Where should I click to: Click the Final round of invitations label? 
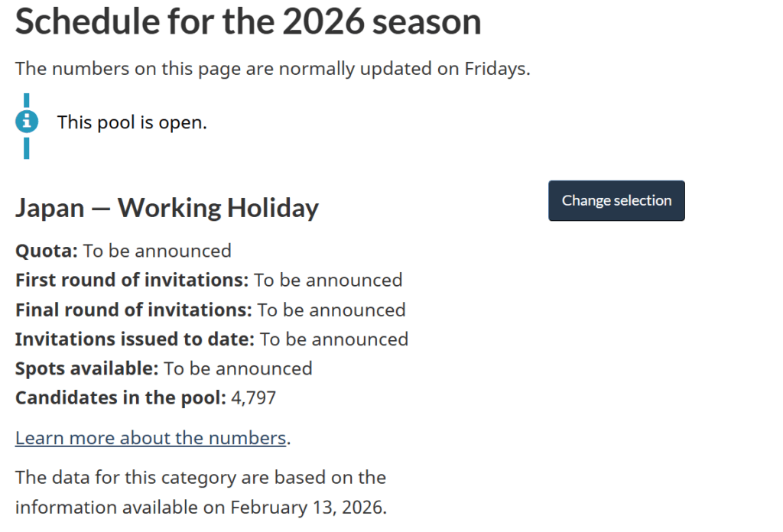133,310
